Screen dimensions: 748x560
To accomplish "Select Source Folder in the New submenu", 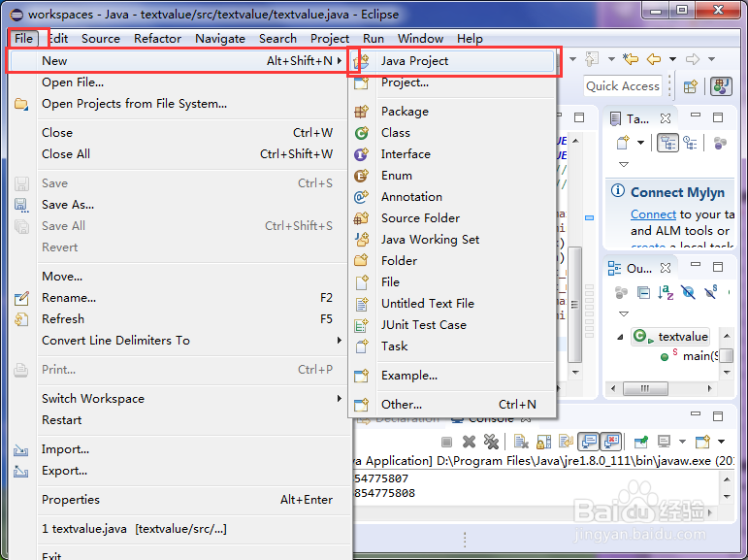I will coord(452,218).
